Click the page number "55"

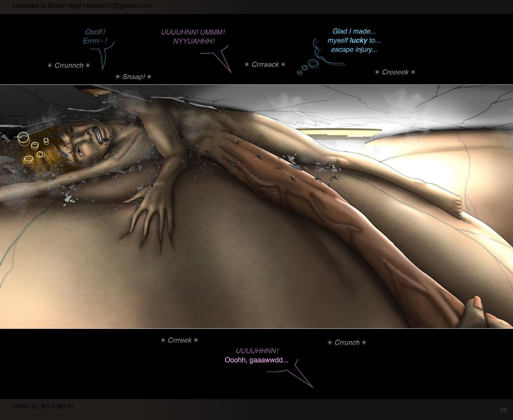tap(504, 410)
